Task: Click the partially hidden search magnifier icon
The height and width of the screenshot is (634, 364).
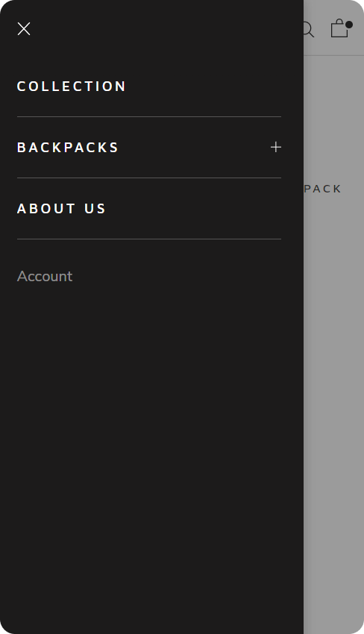Action: coord(309,30)
